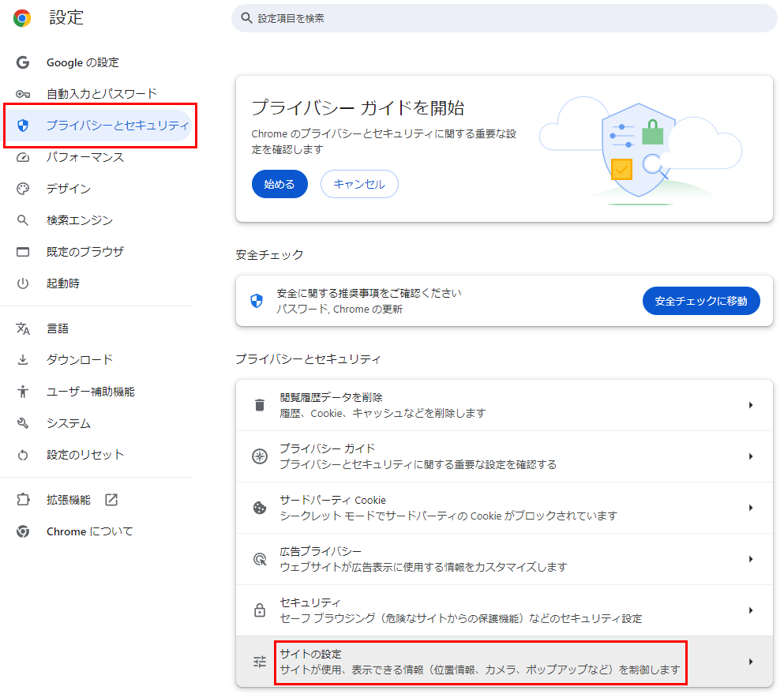This screenshot has height=698, width=784.
Task: Click the accessibility person icon
Action: (22, 392)
